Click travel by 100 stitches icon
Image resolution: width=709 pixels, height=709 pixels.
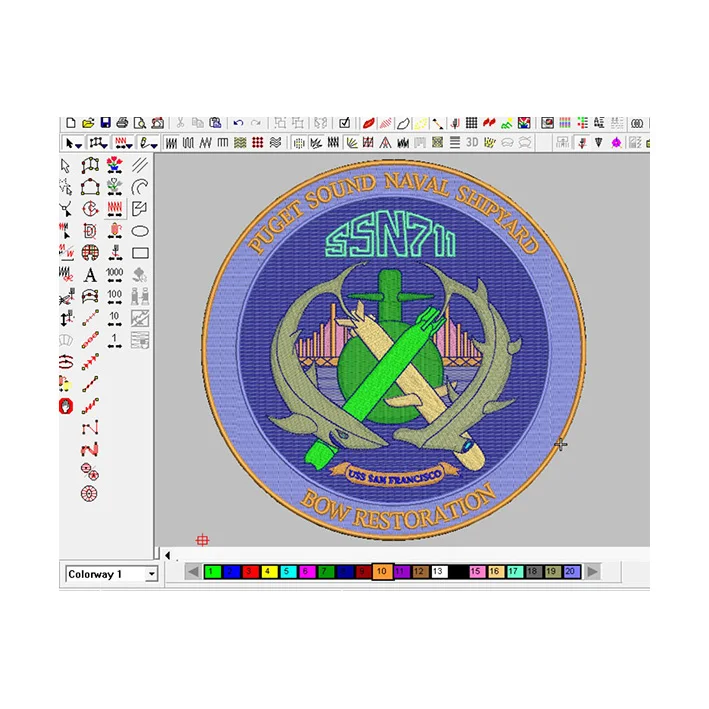(x=114, y=297)
